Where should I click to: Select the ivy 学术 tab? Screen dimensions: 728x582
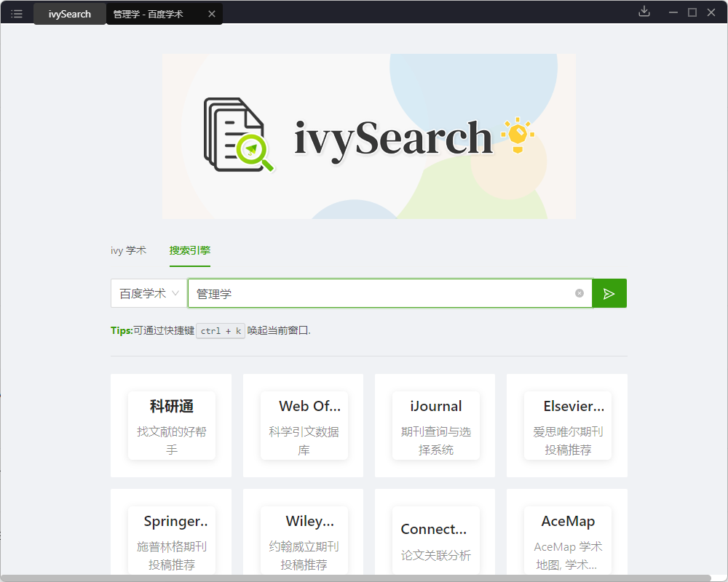coord(128,250)
